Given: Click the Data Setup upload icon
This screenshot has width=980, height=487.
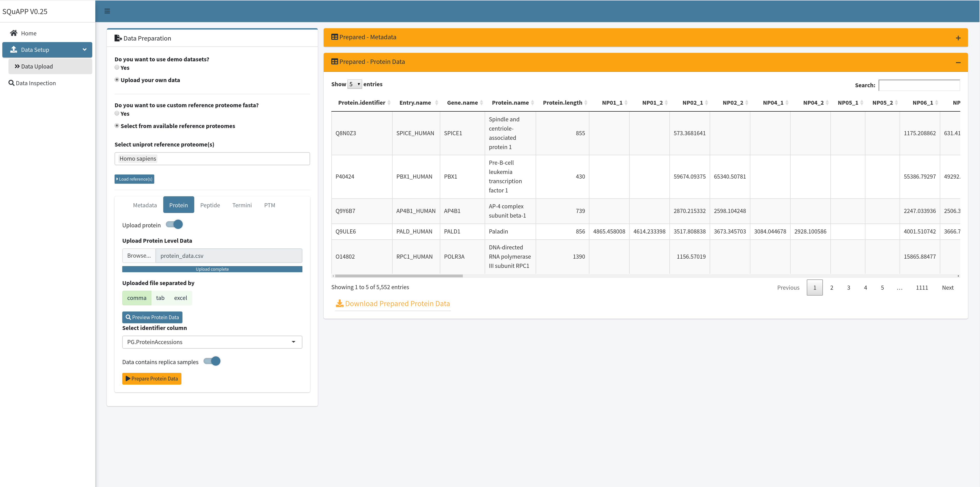Looking at the screenshot, I should pyautogui.click(x=14, y=50).
